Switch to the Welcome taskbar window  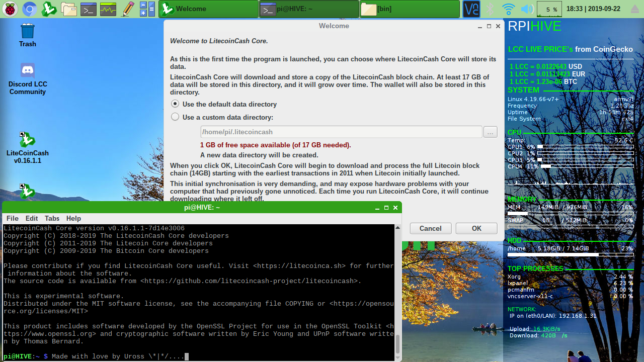pos(209,9)
